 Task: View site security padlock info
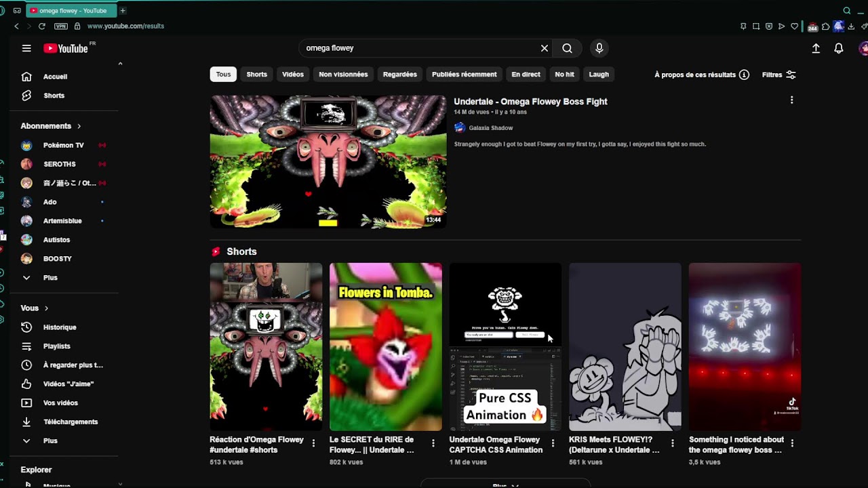click(77, 26)
